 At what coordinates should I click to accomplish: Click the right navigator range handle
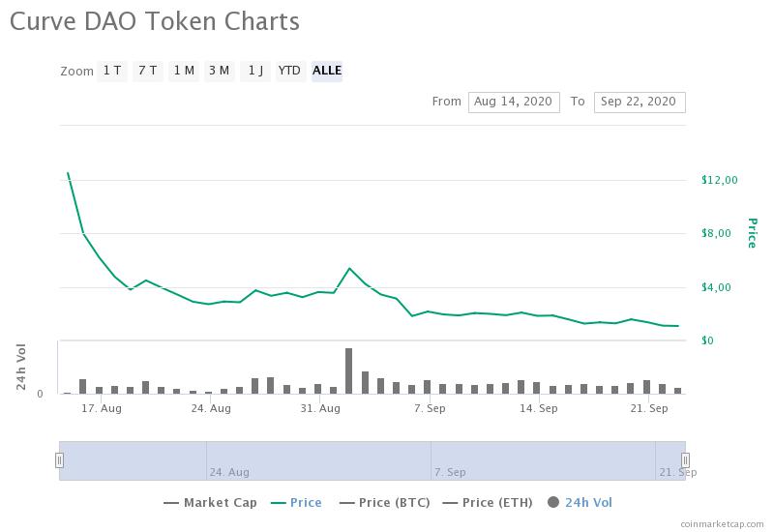(x=685, y=460)
